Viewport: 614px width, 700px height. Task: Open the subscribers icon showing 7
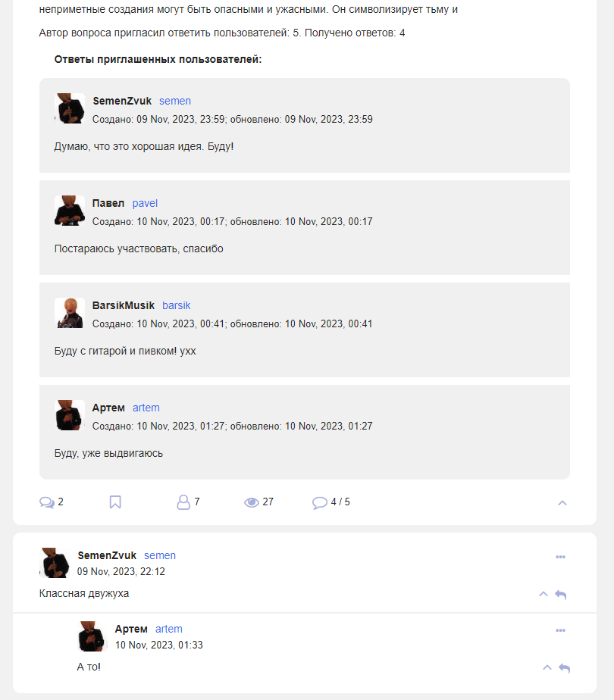point(183,502)
